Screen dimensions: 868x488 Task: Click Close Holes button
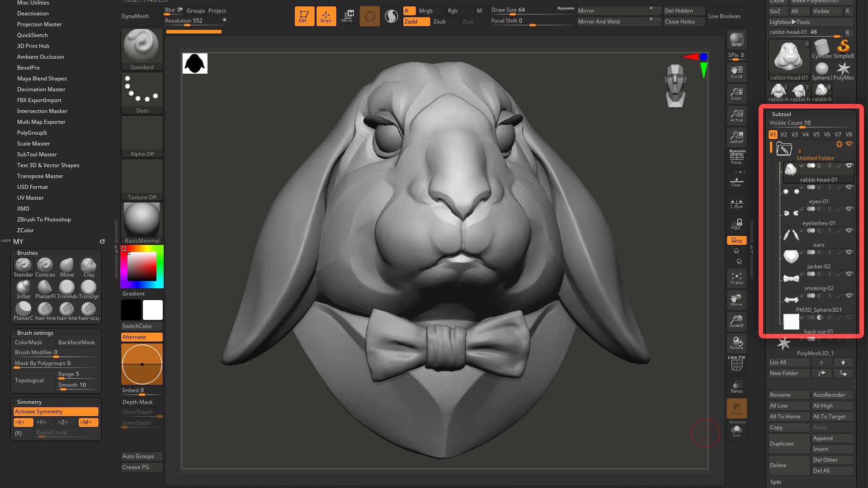click(684, 22)
